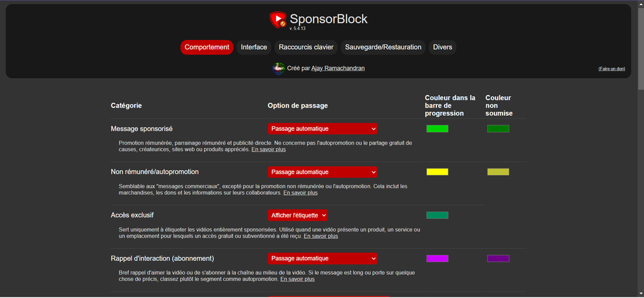The image size is (644, 298).
Task: Click the SponsorBlock shield logo icon
Action: point(278,20)
